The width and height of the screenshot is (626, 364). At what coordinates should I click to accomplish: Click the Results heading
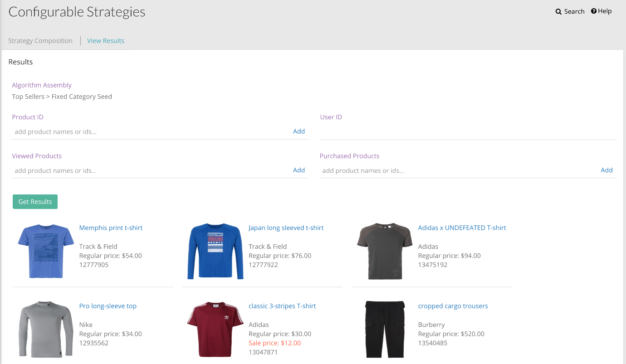21,62
